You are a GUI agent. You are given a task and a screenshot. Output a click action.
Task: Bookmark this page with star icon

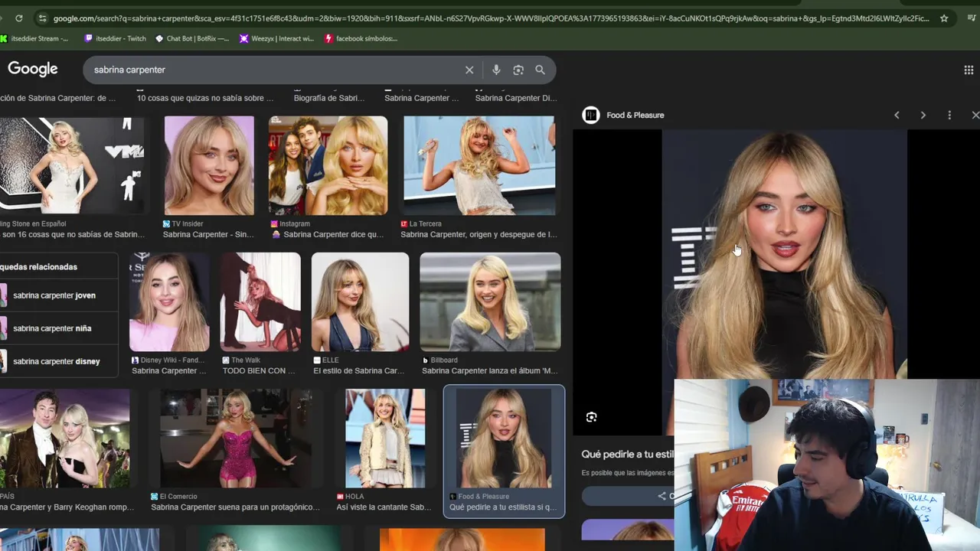[x=944, y=18]
